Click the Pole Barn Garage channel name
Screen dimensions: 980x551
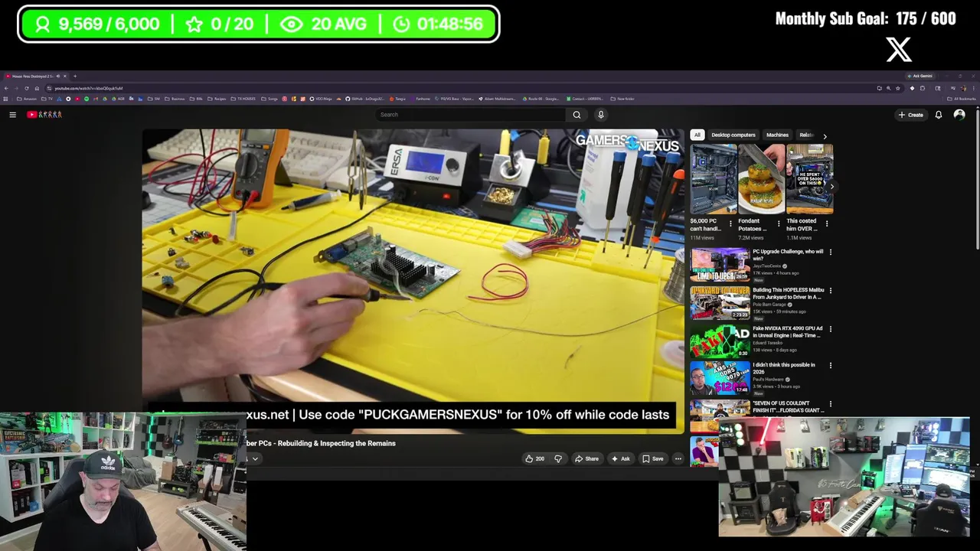(x=771, y=305)
